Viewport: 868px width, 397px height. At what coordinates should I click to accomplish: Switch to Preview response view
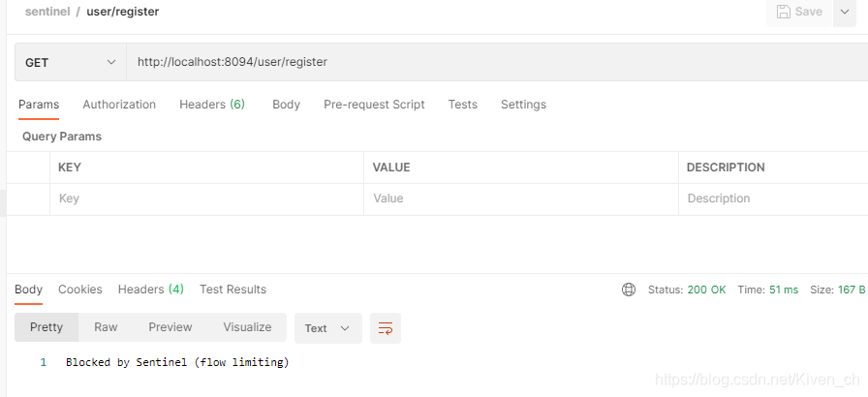pos(170,327)
